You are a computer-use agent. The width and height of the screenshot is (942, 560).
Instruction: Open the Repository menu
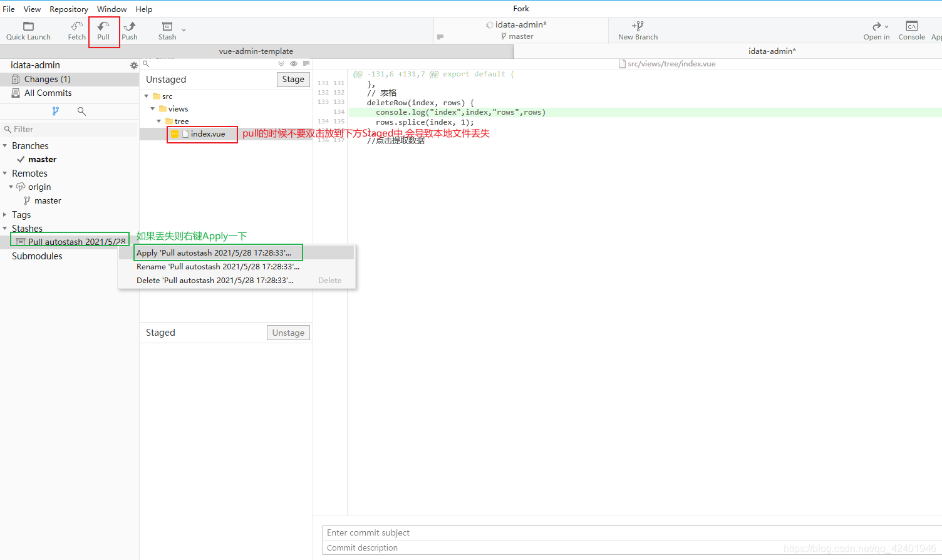(69, 9)
